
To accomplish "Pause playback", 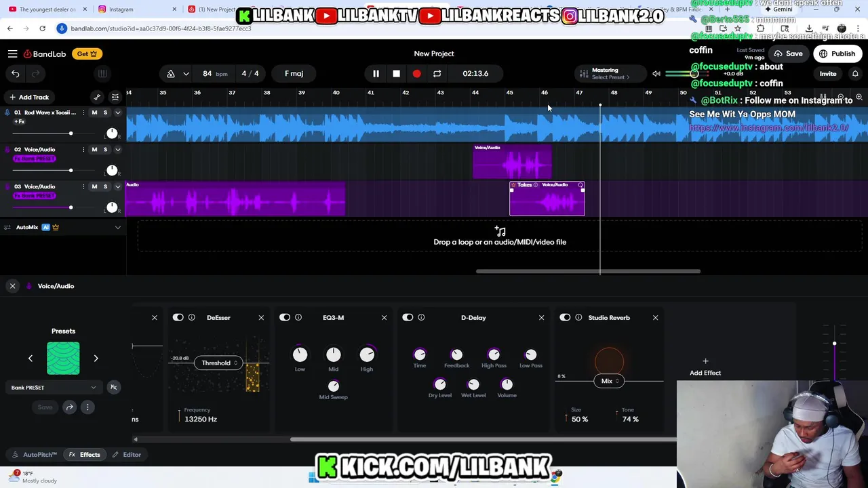I will [x=376, y=73].
